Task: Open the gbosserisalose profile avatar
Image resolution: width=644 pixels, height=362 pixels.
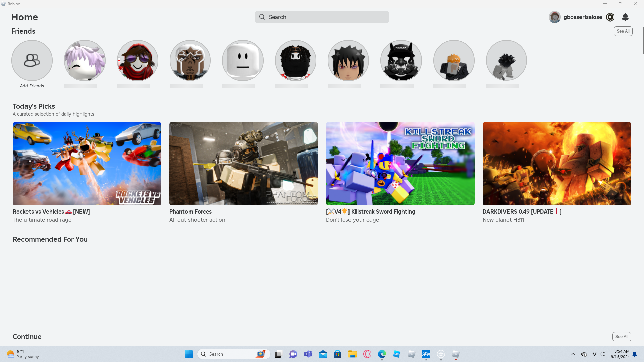Action: (x=554, y=17)
